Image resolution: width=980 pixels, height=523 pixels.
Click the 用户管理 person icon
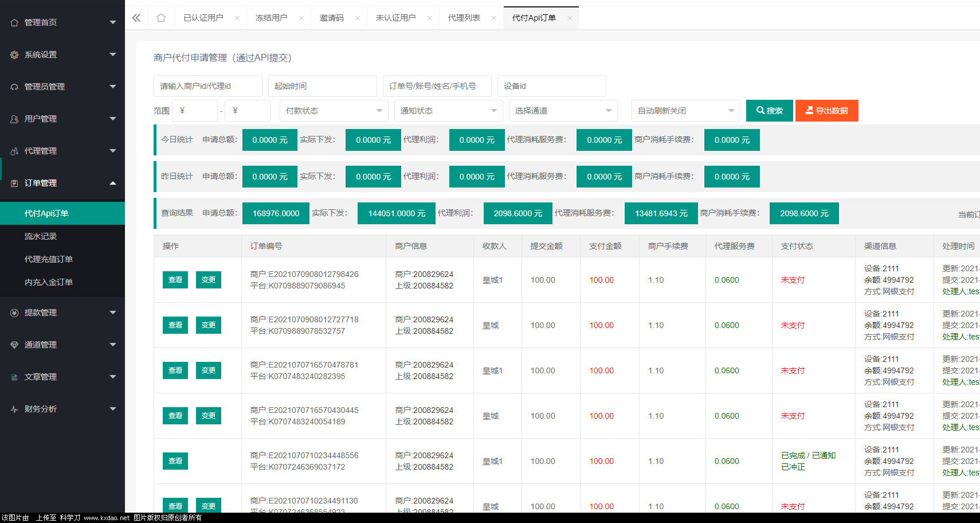[14, 119]
